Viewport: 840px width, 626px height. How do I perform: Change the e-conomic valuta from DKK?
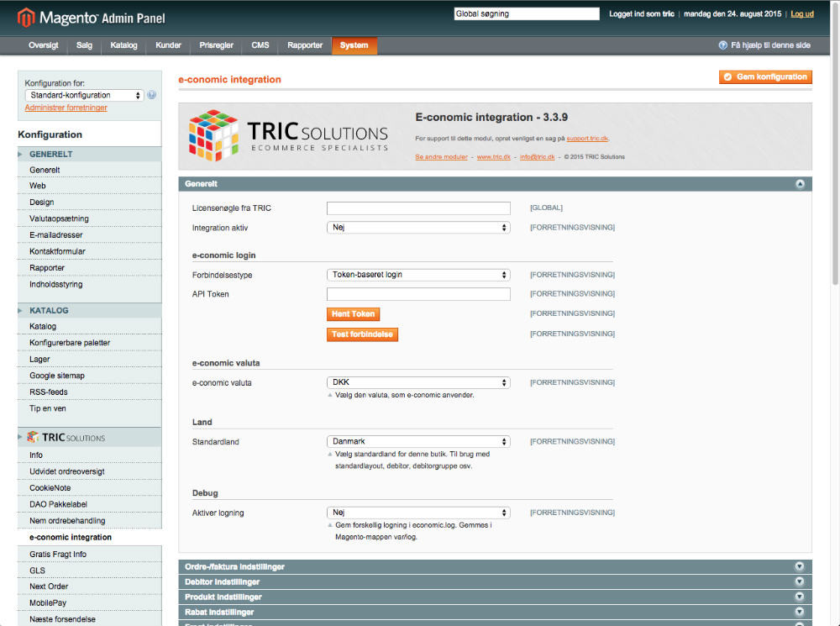coord(418,381)
